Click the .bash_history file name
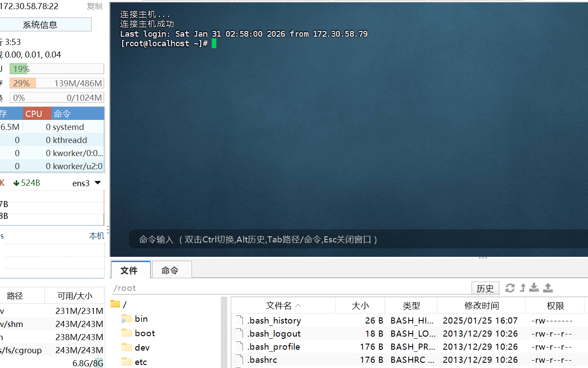The width and height of the screenshot is (588, 368). [274, 320]
